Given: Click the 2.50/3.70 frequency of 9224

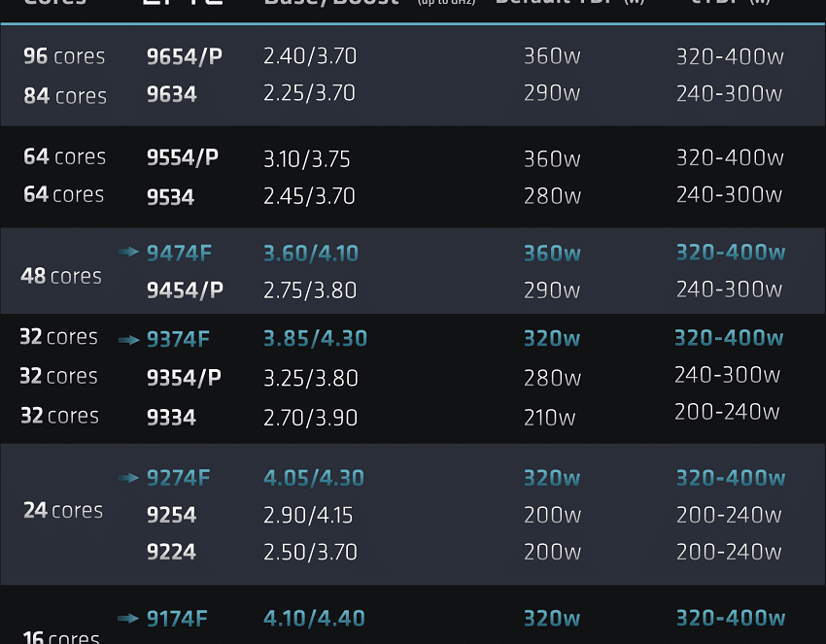Looking at the screenshot, I should click(x=310, y=552).
